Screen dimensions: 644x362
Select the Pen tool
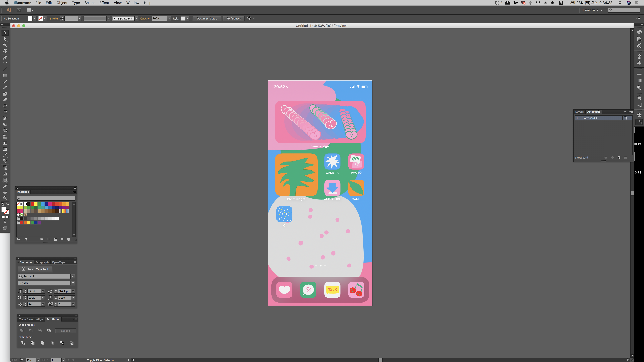(5, 57)
